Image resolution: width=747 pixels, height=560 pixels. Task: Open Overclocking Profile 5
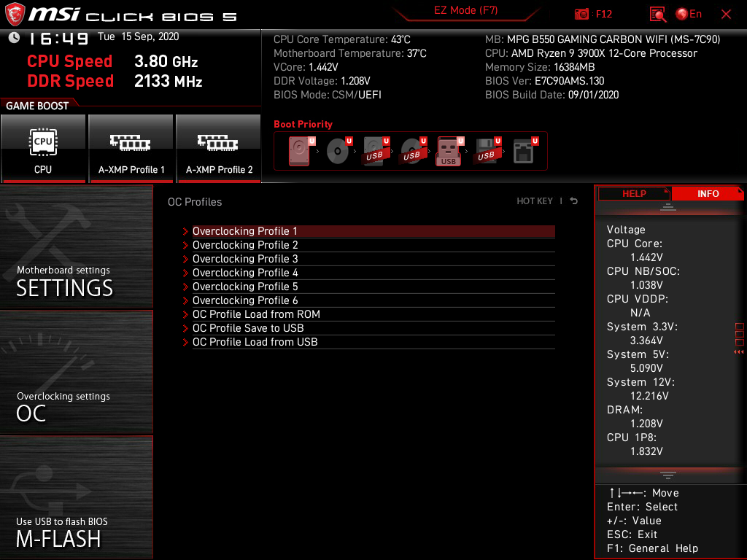point(373,287)
